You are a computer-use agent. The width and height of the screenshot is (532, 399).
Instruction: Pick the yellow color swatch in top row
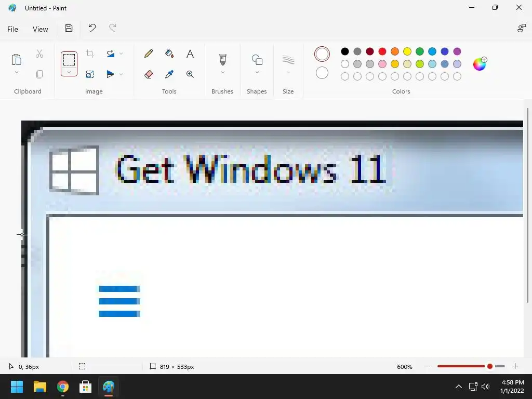(x=407, y=51)
